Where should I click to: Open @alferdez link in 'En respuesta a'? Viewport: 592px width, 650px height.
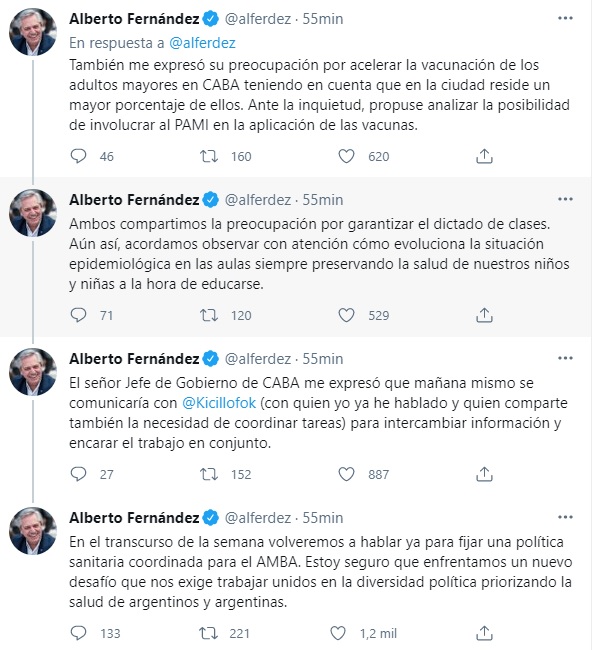pos(202,43)
